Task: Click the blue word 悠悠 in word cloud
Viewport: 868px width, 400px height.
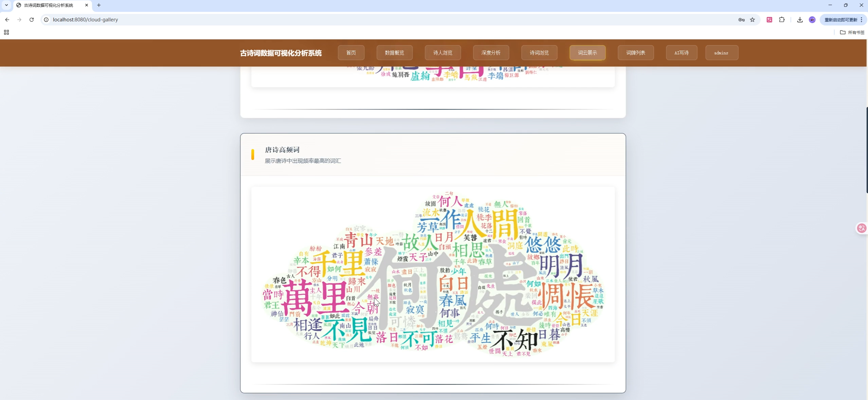Action: coord(543,244)
